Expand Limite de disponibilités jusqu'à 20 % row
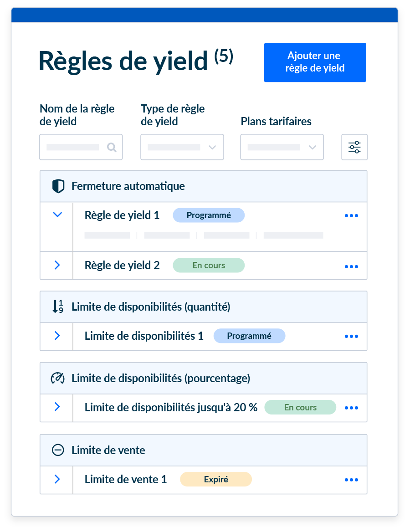410x532 pixels. (x=57, y=407)
